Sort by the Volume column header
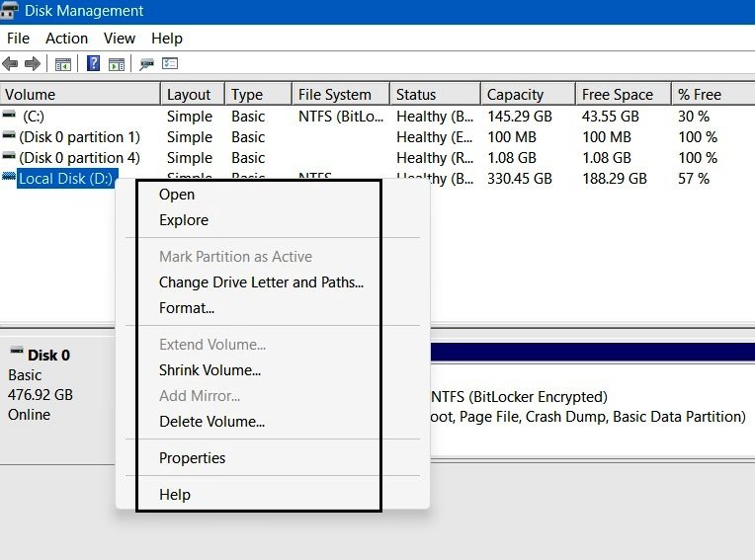 (x=80, y=94)
